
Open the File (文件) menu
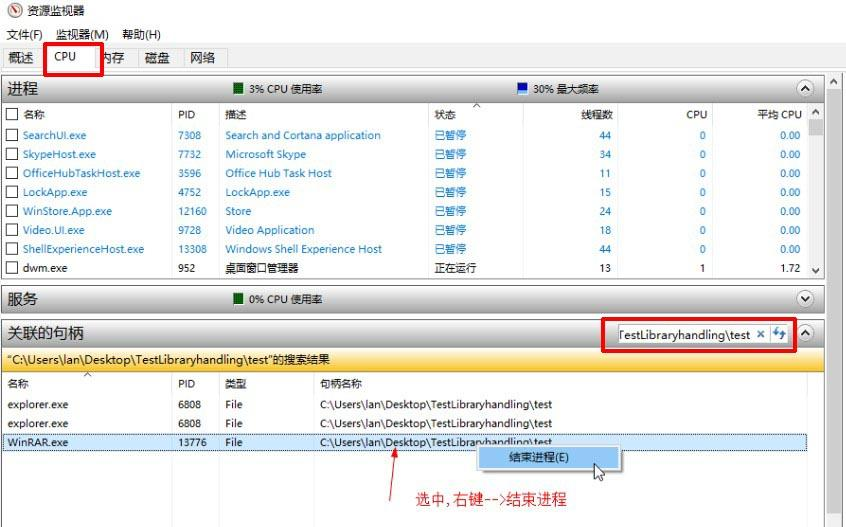[24, 35]
